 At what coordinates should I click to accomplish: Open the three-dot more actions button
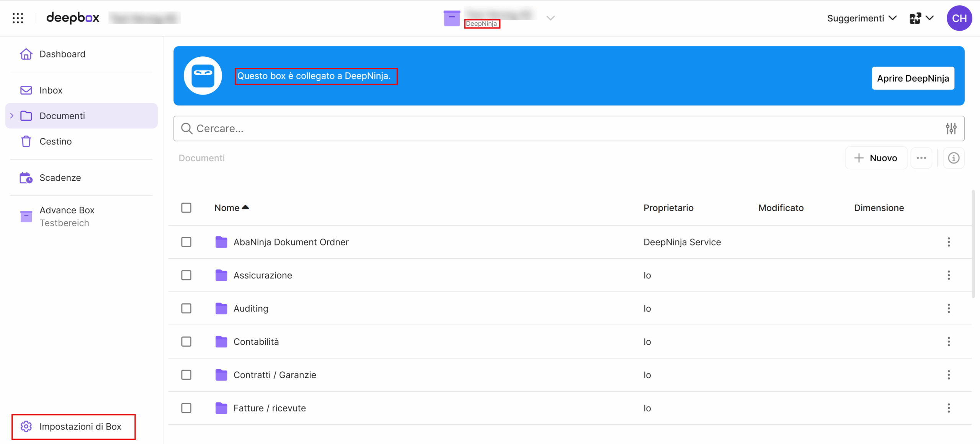[921, 158]
